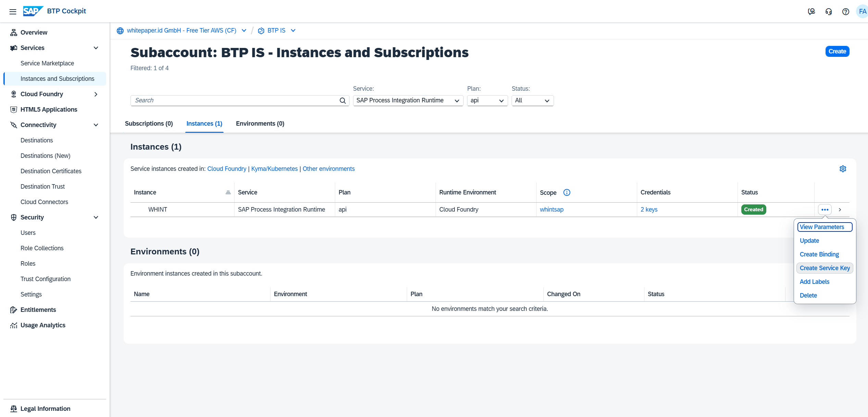Open the Service filter dropdown
Viewport: 868px width, 417px height.
pyautogui.click(x=408, y=101)
